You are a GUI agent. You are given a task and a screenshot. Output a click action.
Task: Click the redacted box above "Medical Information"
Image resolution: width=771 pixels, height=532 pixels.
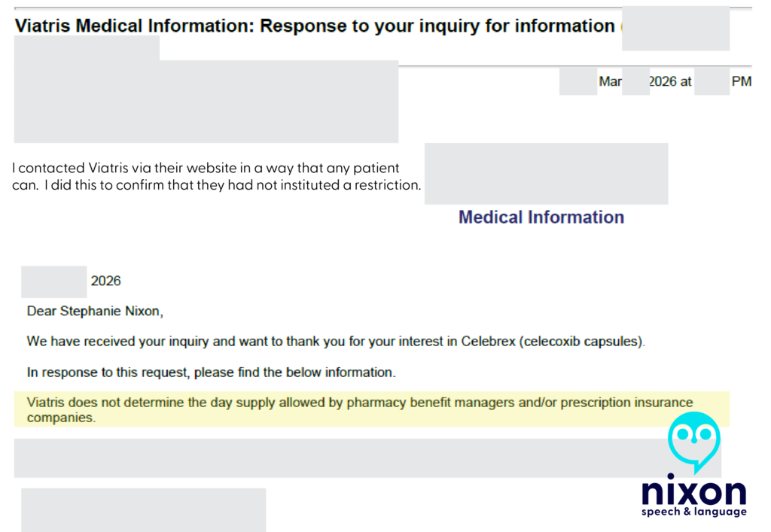pyautogui.click(x=546, y=173)
